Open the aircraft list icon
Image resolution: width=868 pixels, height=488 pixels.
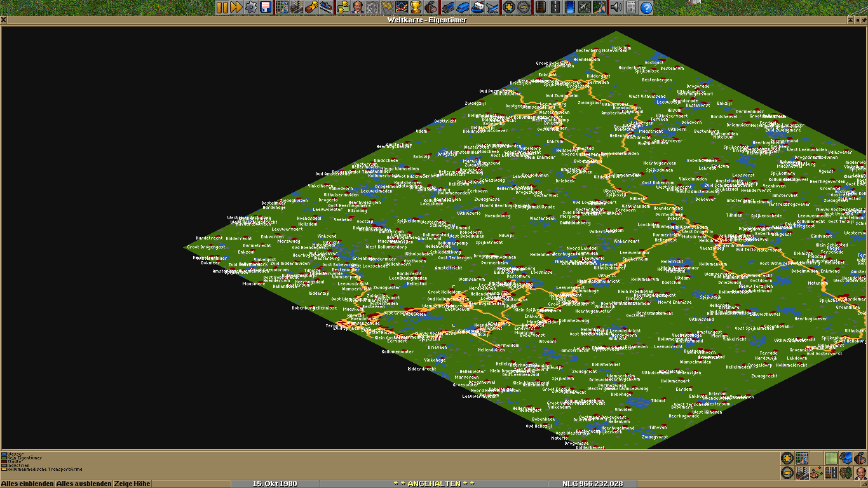tap(492, 8)
